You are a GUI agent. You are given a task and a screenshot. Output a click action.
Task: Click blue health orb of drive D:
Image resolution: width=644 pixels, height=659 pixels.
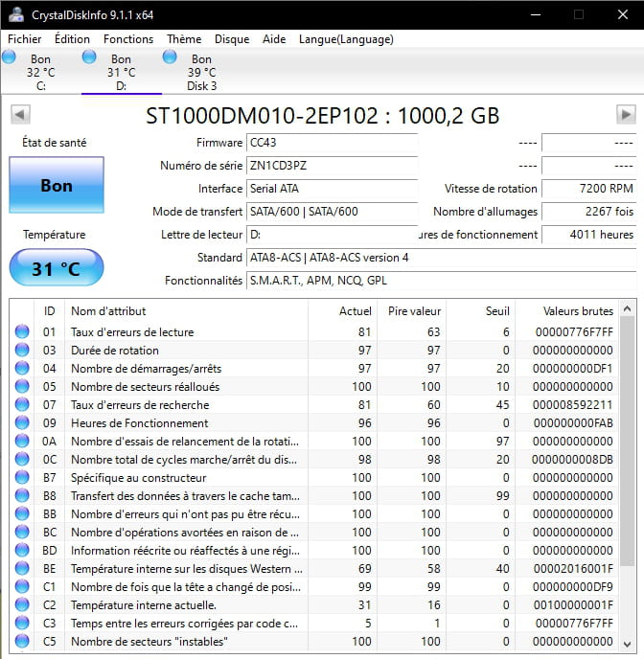click(89, 57)
